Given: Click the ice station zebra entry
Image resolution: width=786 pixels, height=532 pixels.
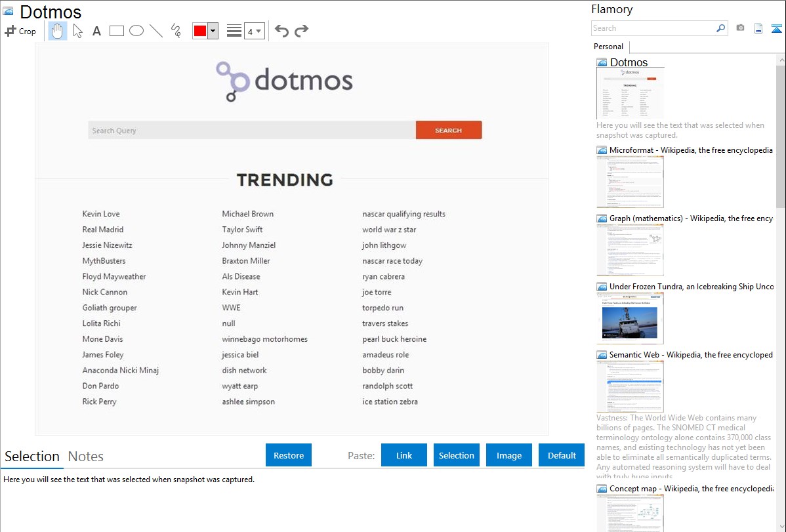Looking at the screenshot, I should pyautogui.click(x=390, y=401).
